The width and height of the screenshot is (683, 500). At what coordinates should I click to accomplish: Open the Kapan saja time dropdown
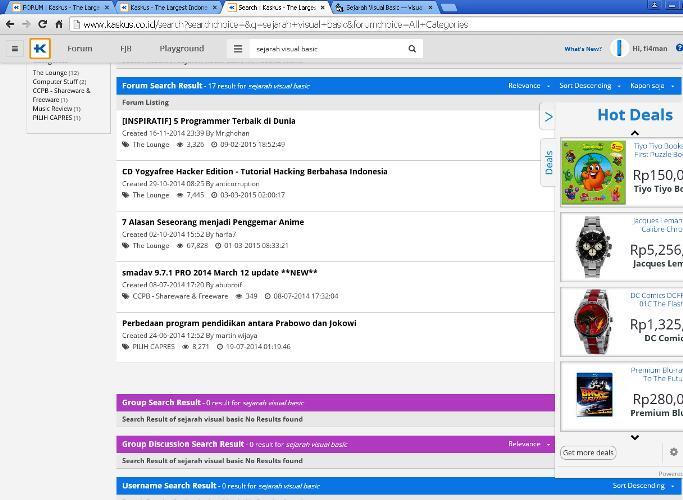[x=652, y=86]
